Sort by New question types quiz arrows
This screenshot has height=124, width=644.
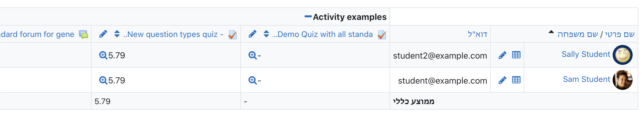point(117,34)
